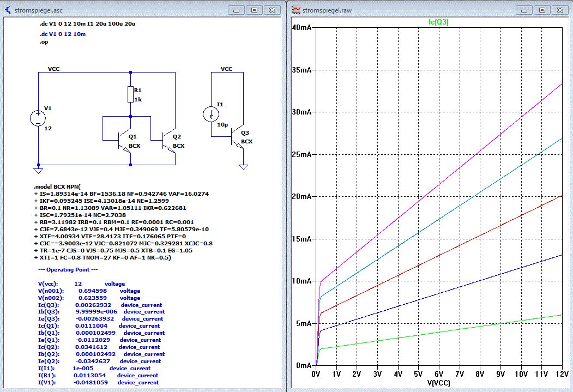Click the Operating Point heading text
The image size is (573, 392).
(x=68, y=270)
